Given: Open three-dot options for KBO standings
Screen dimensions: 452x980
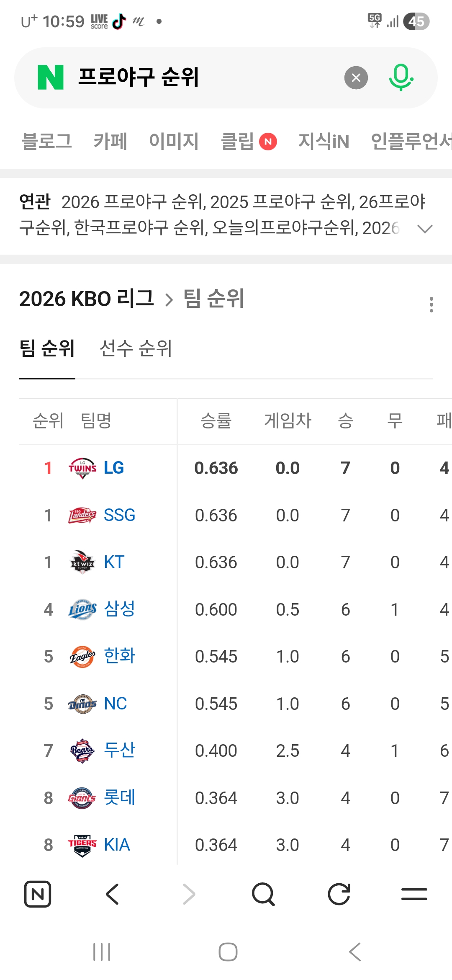Looking at the screenshot, I should 431,304.
